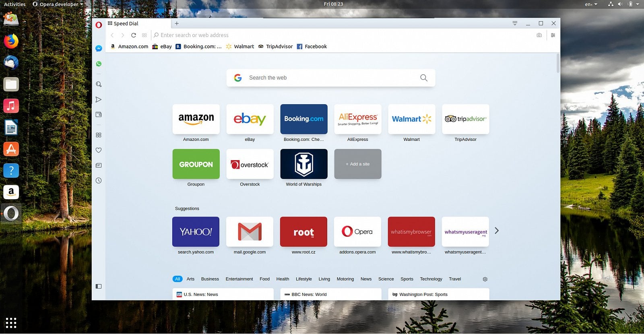Select the Technology news category
This screenshot has width=644, height=334.
pos(431,279)
